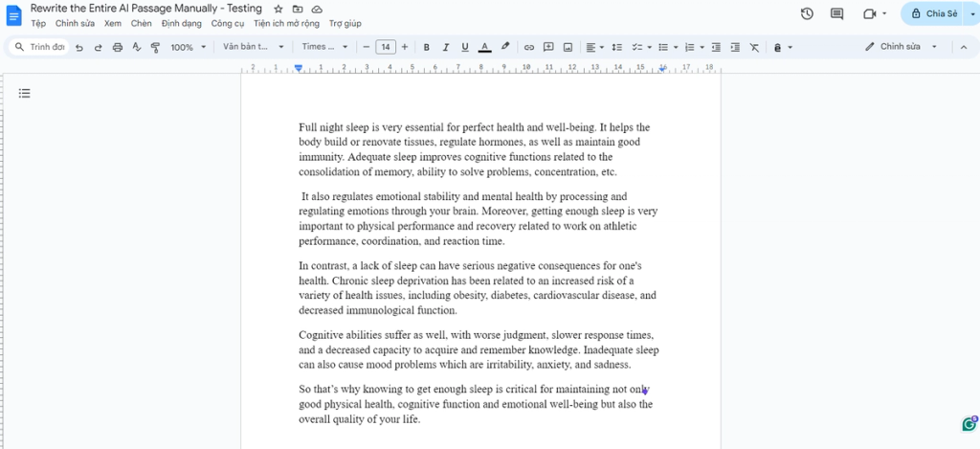This screenshot has width=980, height=449.
Task: Toggle bold formatting
Action: [x=426, y=47]
